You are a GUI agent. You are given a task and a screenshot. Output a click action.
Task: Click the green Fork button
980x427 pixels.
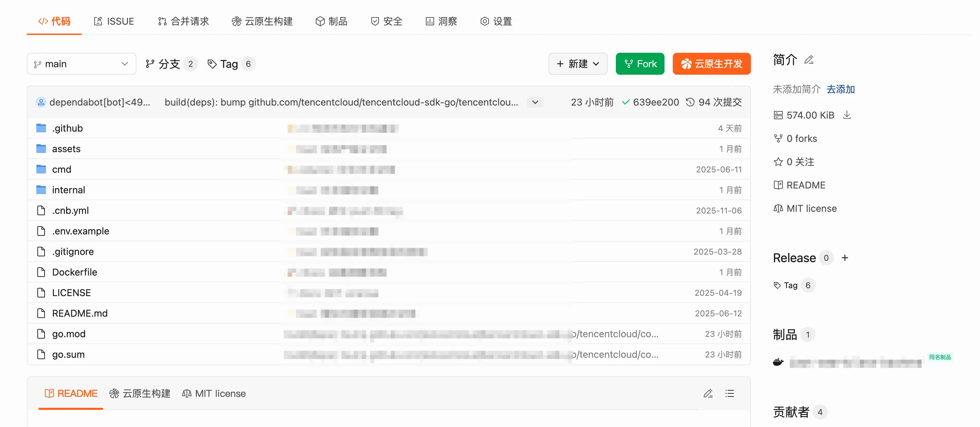click(640, 64)
